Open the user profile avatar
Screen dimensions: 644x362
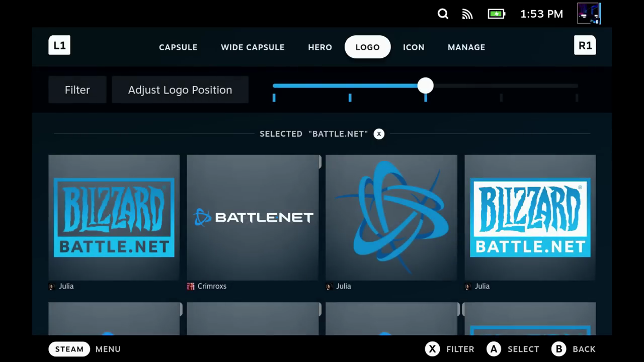pyautogui.click(x=589, y=14)
